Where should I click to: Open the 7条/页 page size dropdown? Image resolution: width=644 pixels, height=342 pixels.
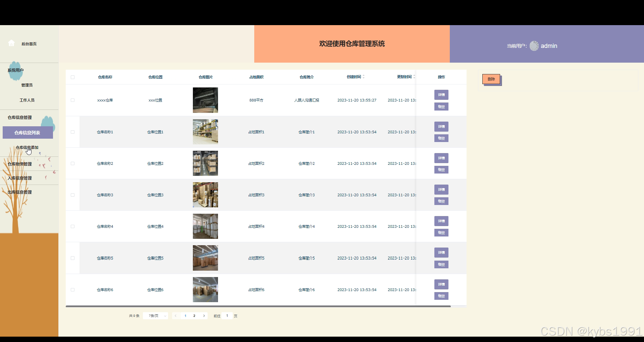click(155, 316)
